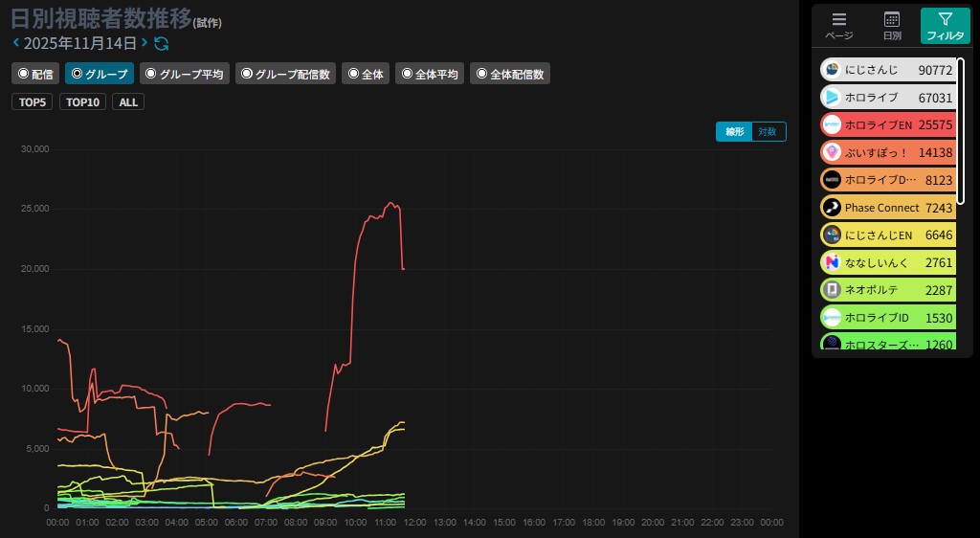Toggle ぶいすぽっ! 14138 filter row
This screenshot has width=980, height=538.
point(888,152)
